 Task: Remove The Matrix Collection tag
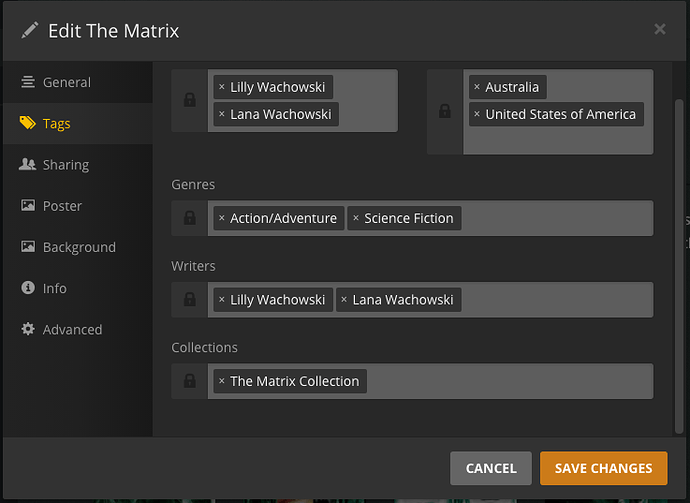pos(222,381)
